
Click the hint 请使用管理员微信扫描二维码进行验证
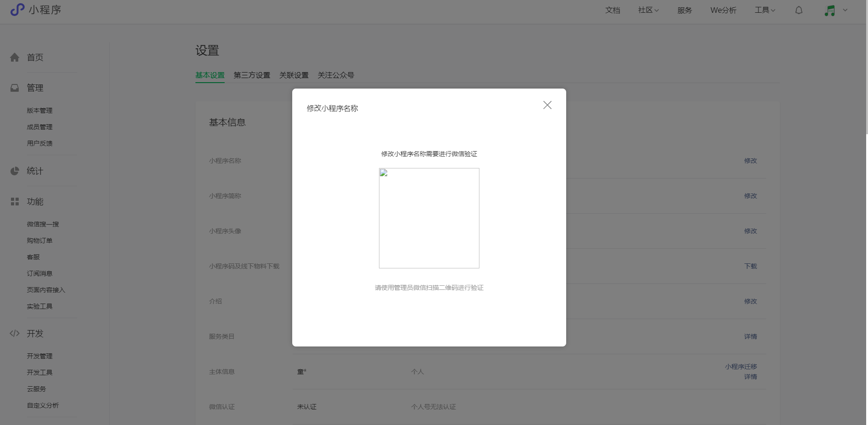coord(429,288)
